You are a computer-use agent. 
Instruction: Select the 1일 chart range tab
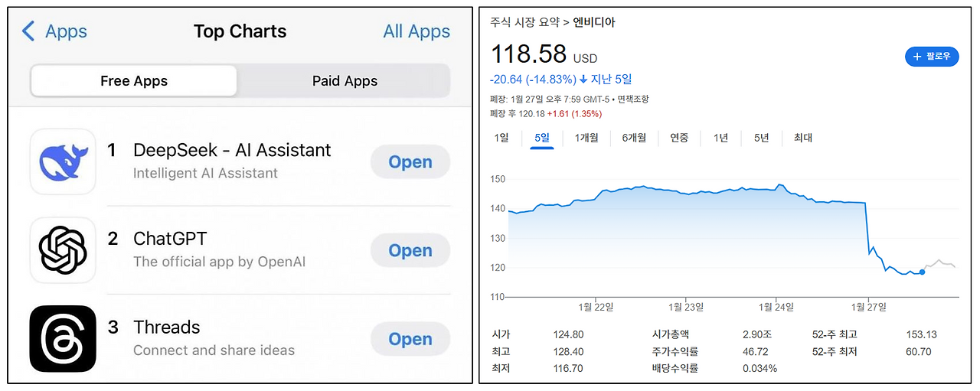pyautogui.click(x=501, y=138)
